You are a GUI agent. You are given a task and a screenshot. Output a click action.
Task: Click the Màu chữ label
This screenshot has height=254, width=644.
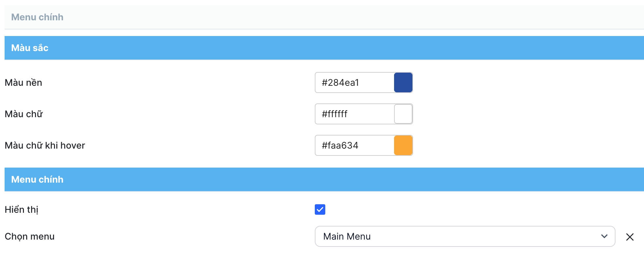[24, 114]
